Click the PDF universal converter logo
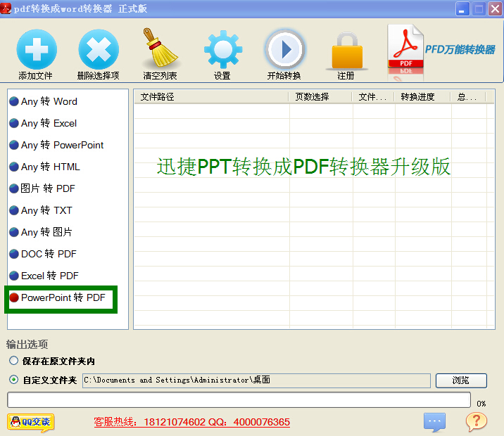The image size is (504, 436). pyautogui.click(x=441, y=51)
